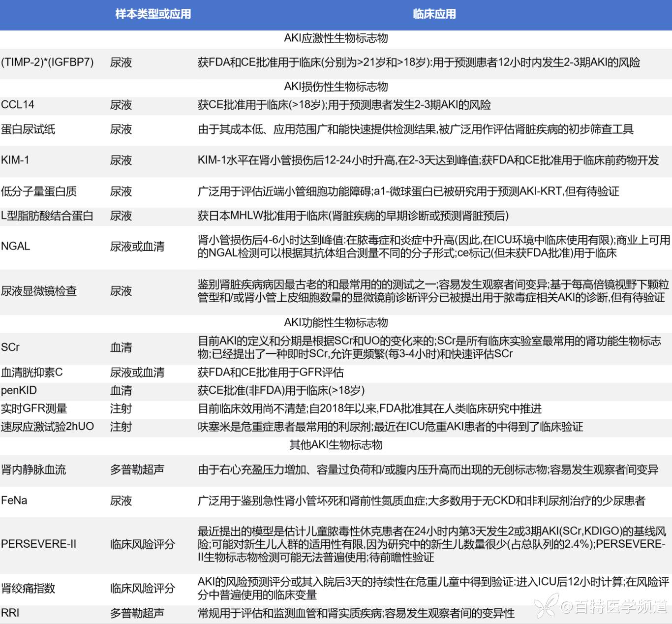672x624 pixels.
Task: Click the CCL14 biomarker name
Action: [18, 105]
